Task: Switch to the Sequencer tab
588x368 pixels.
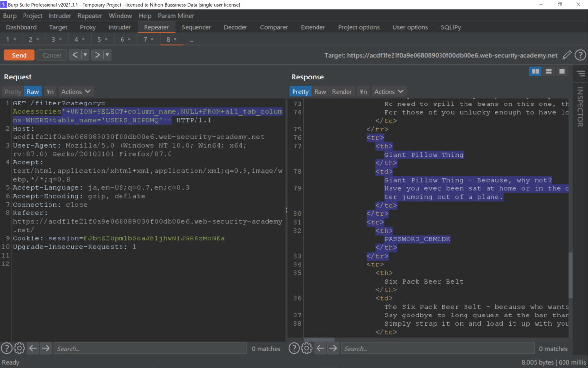Action: [x=196, y=27]
